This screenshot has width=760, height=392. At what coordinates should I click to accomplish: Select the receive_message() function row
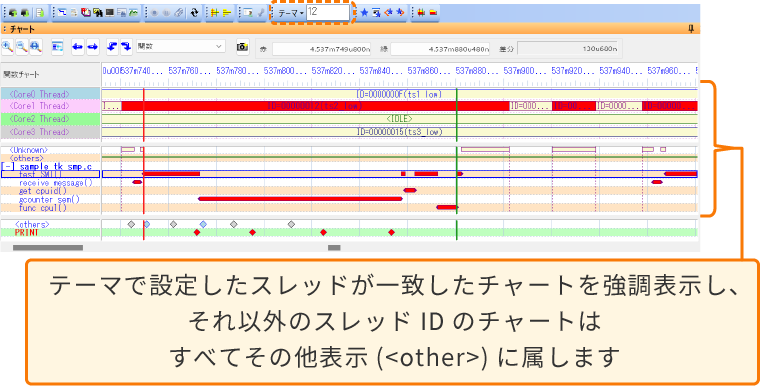pyautogui.click(x=51, y=183)
